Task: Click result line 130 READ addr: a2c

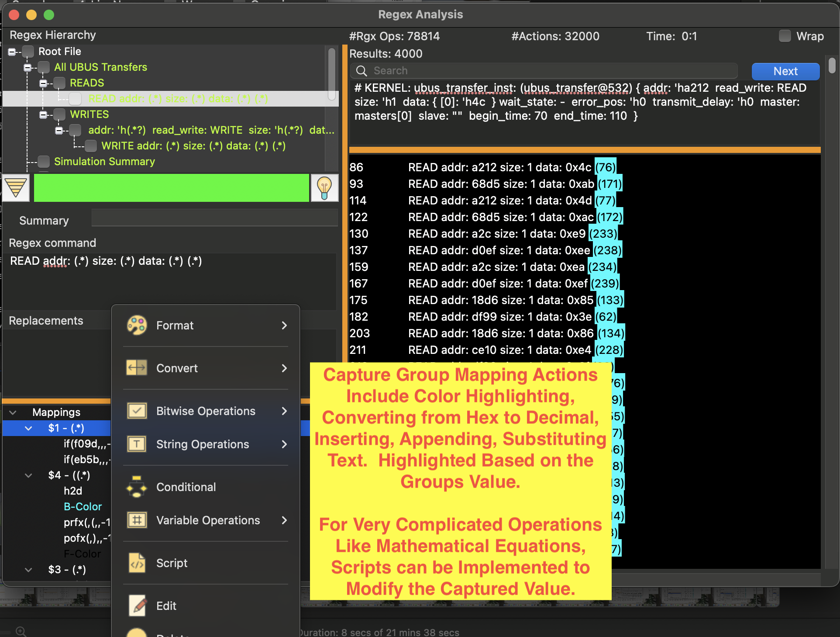Action: [483, 234]
